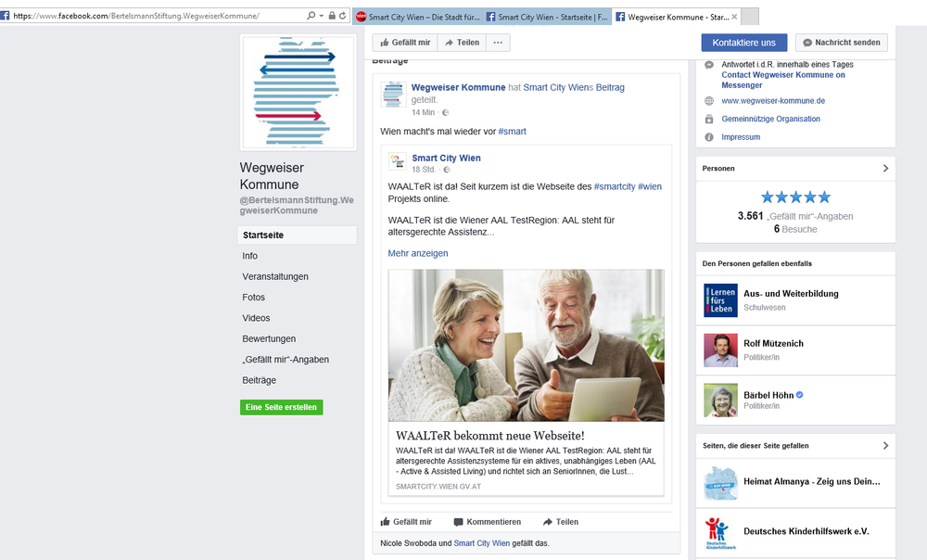
Task: Click the top Teilen share button
Action: [462, 43]
